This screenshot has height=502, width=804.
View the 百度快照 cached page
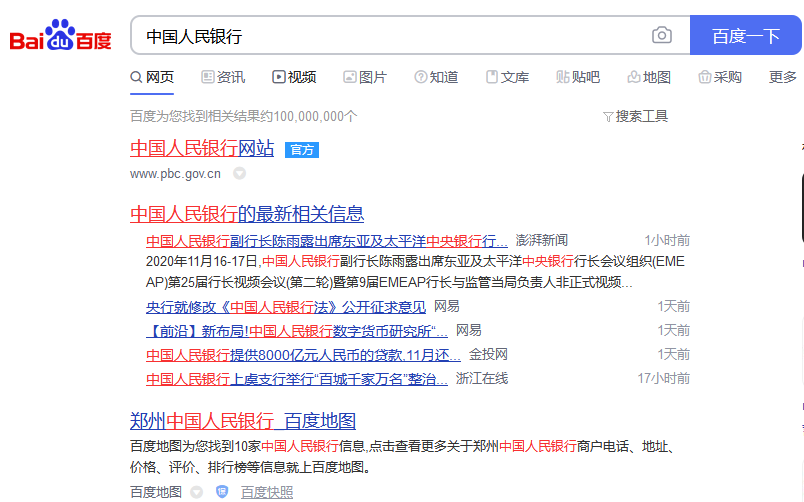[267, 491]
